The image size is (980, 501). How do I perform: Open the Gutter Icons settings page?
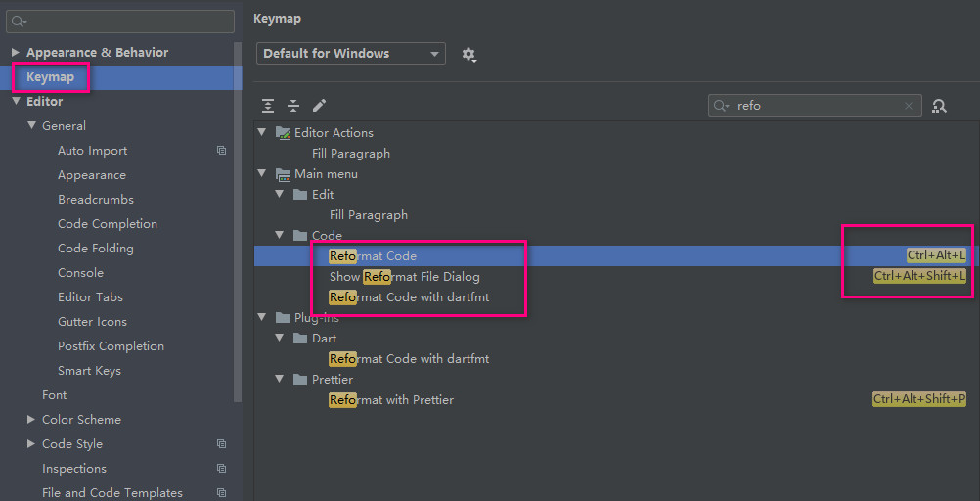[x=93, y=322]
